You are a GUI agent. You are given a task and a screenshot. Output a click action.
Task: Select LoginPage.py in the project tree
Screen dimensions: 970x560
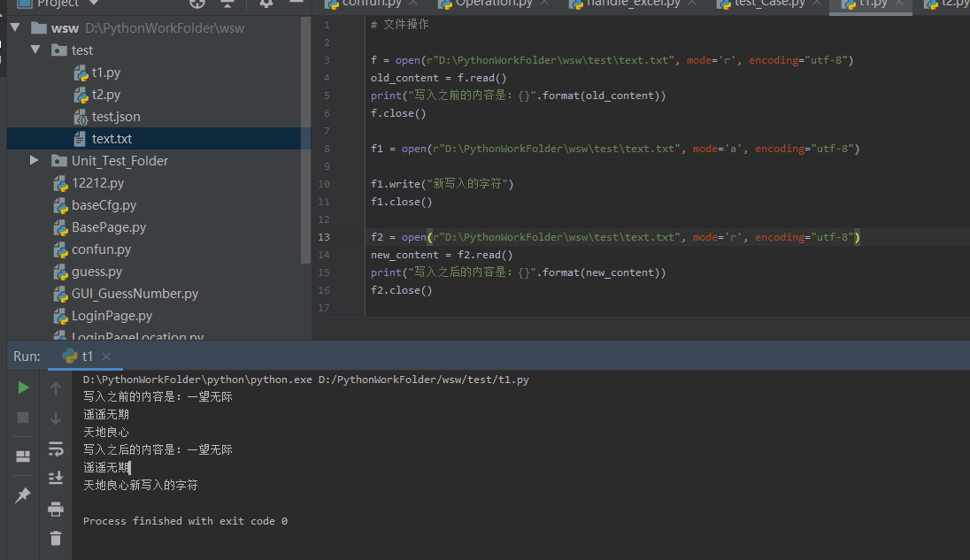112,316
